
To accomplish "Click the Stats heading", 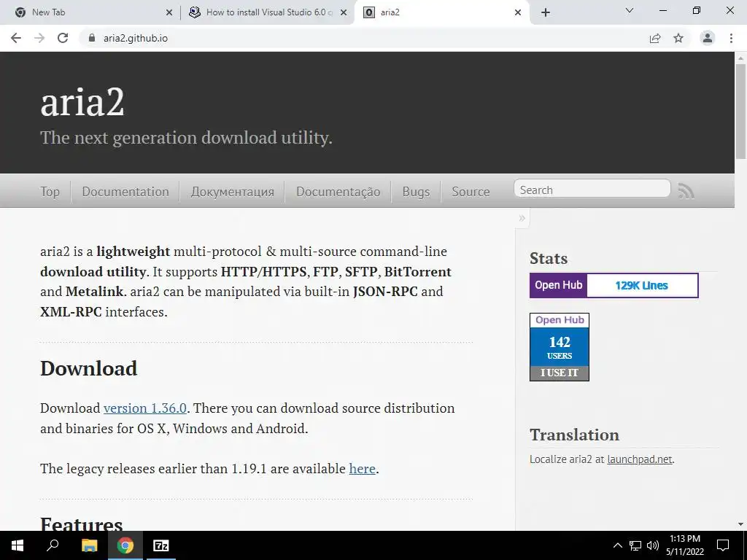I will [x=549, y=259].
